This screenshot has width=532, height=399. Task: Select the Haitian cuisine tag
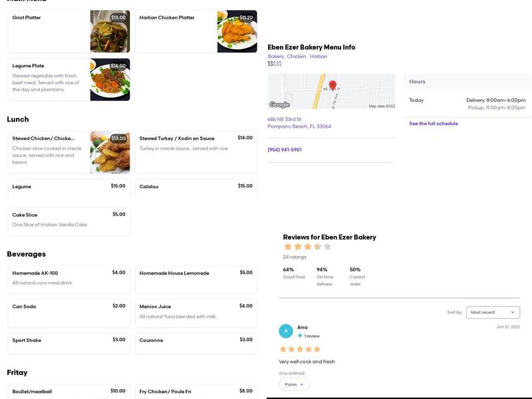tap(317, 56)
